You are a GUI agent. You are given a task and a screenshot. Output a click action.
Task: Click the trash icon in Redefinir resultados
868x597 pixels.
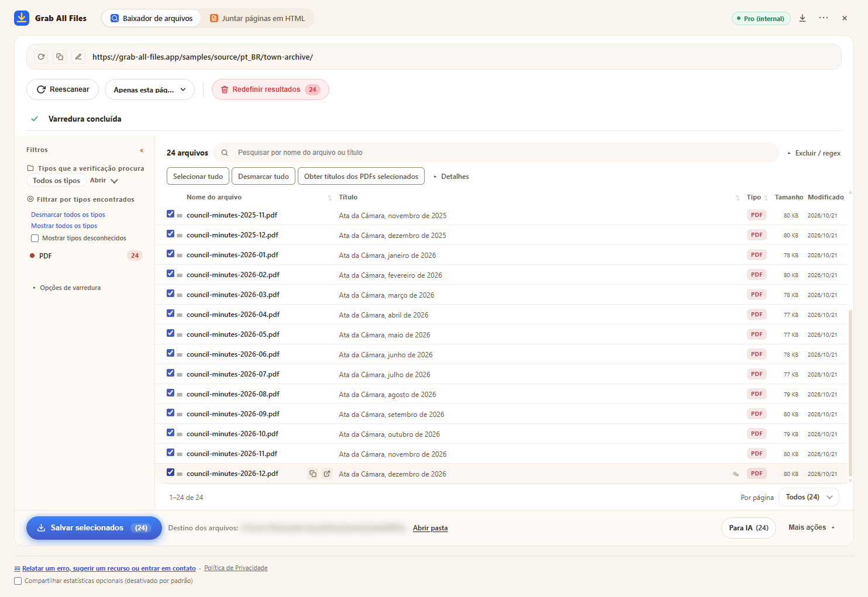point(225,89)
